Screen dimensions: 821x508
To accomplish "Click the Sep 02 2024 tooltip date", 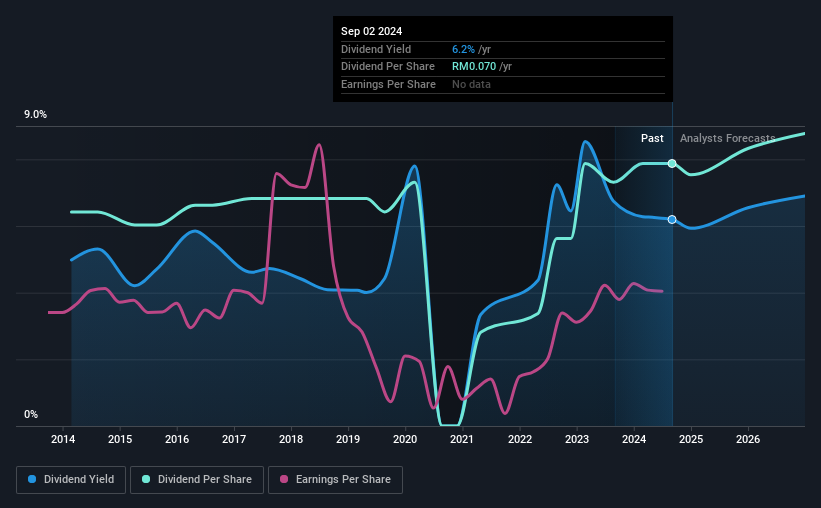I will pos(372,31).
